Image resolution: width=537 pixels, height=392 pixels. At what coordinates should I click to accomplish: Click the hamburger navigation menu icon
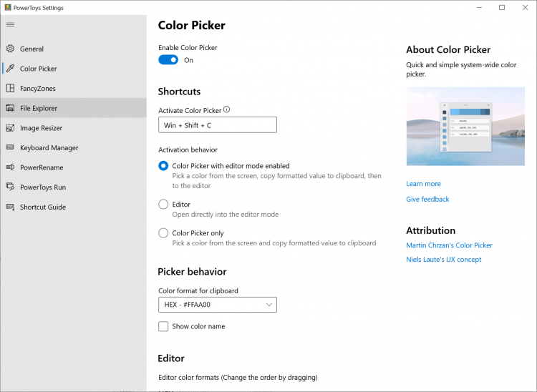(10, 24)
